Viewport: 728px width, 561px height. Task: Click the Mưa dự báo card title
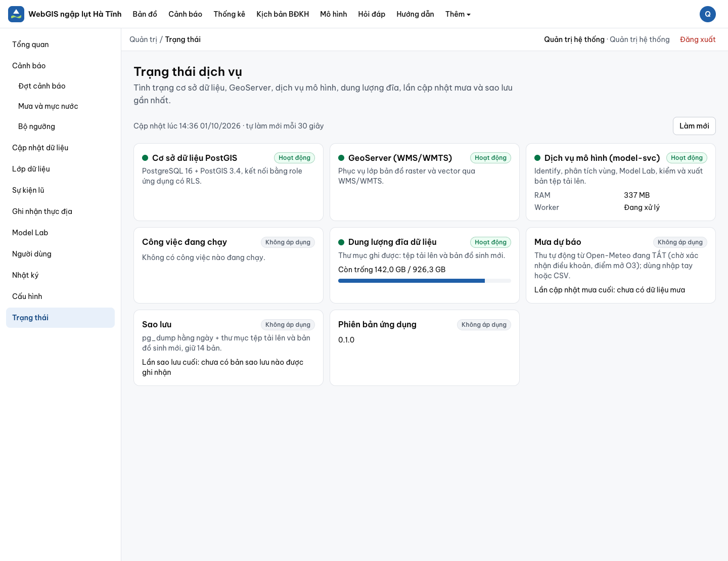558,242
